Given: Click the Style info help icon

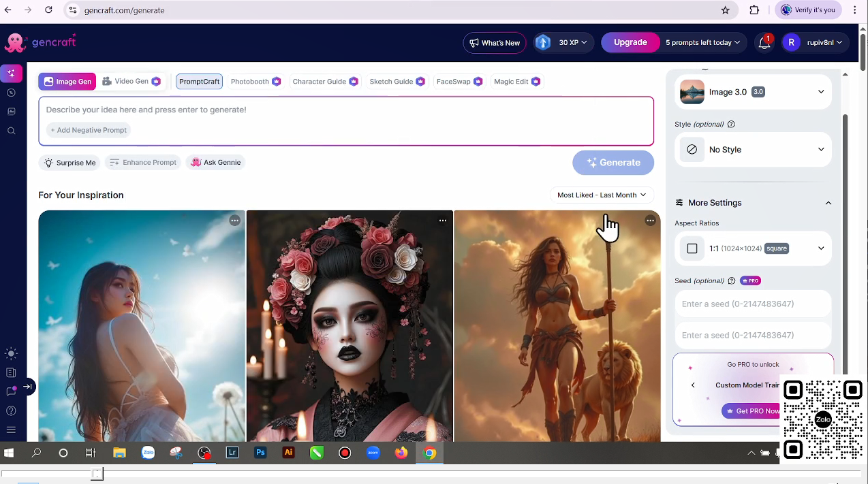Looking at the screenshot, I should (x=731, y=125).
